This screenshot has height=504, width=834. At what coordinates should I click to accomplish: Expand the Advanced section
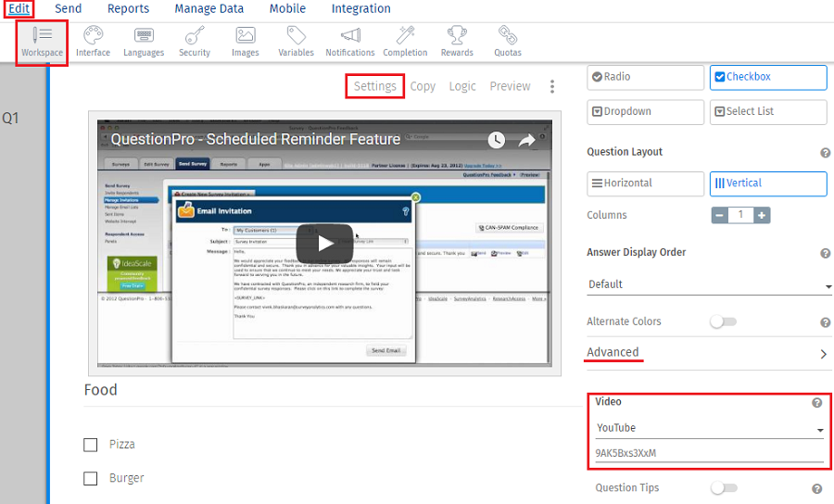(x=710, y=353)
